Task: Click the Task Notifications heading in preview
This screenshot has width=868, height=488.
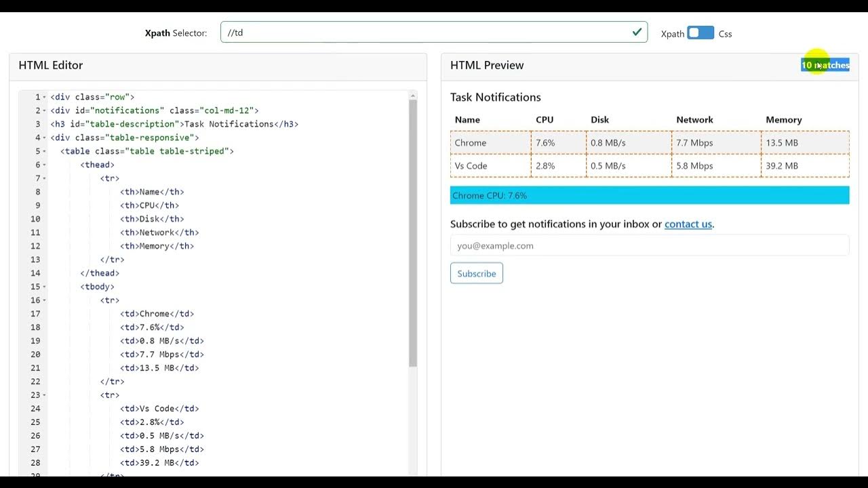Action: pos(496,97)
